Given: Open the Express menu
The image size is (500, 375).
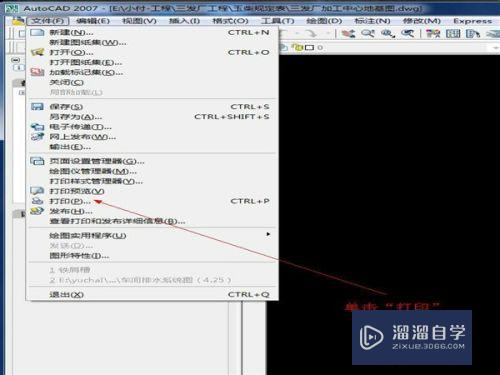Looking at the screenshot, I should (473, 21).
